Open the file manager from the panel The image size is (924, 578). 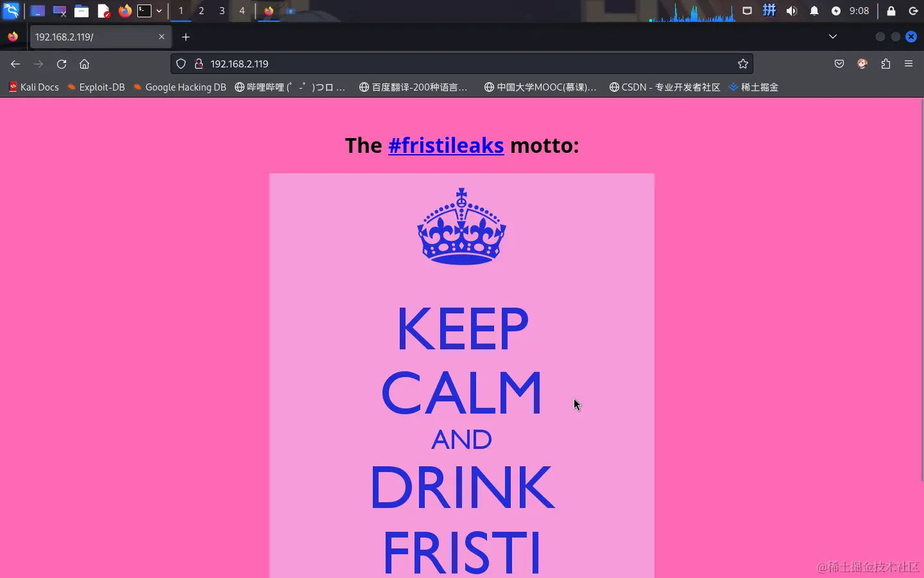pos(81,11)
